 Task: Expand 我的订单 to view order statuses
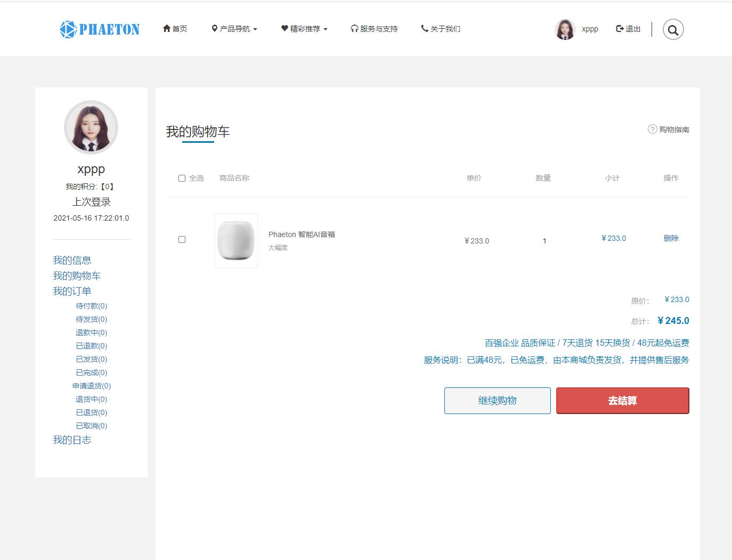(72, 291)
